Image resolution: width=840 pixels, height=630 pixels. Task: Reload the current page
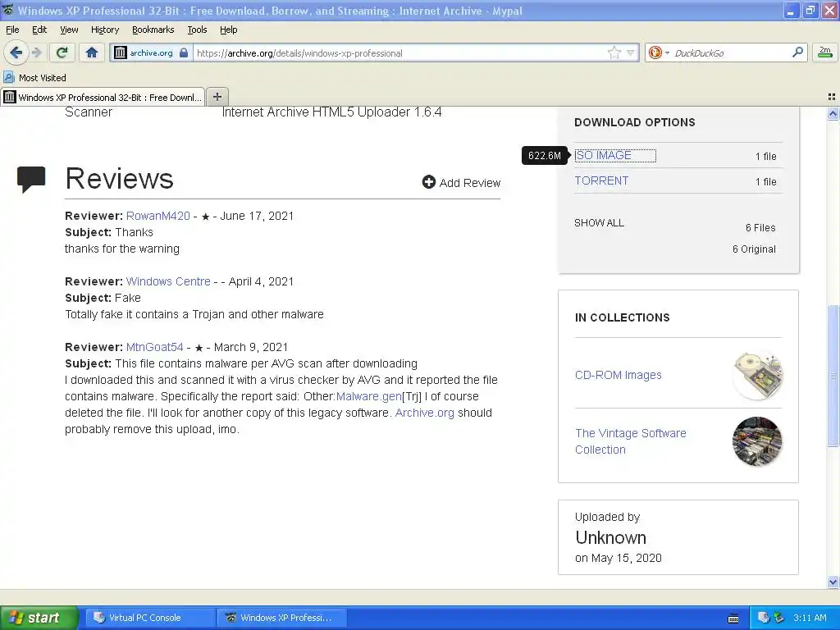pos(62,52)
